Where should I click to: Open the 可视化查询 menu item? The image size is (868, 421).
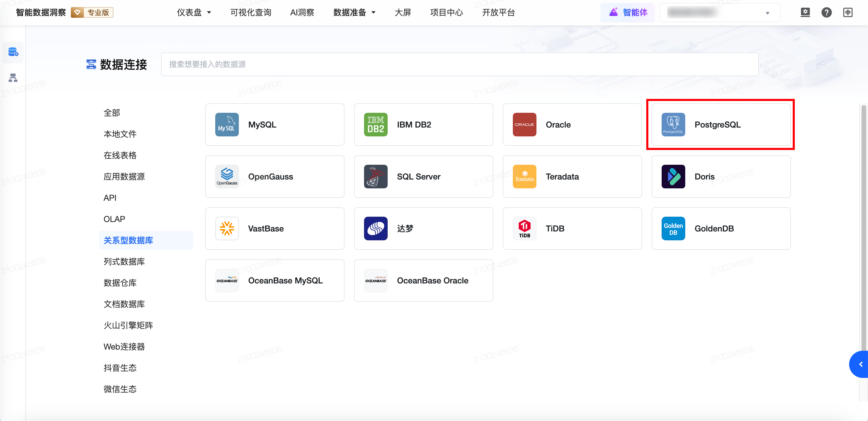tap(250, 12)
